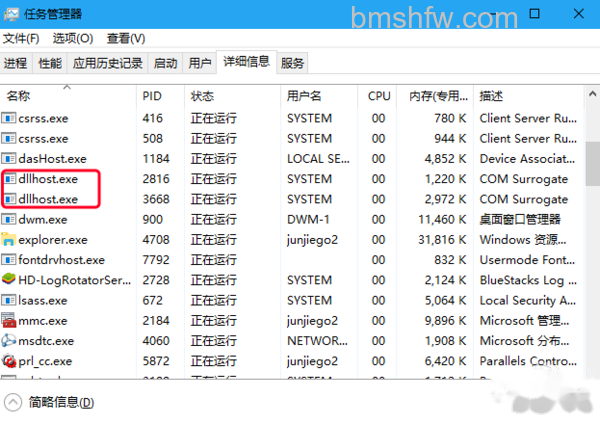Click the DWM-1 user name cell
Screen dimensions: 600x424
[308, 219]
